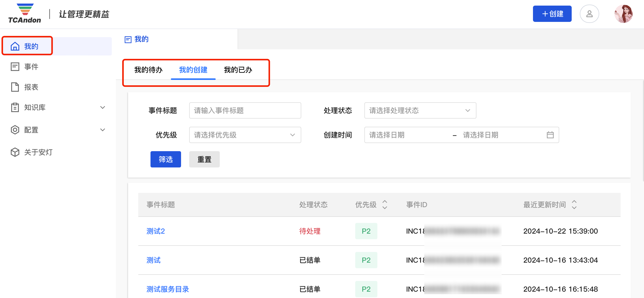Viewport: 644px width, 298px height.
Task: Open the 处理状态 dropdown
Action: click(420, 110)
